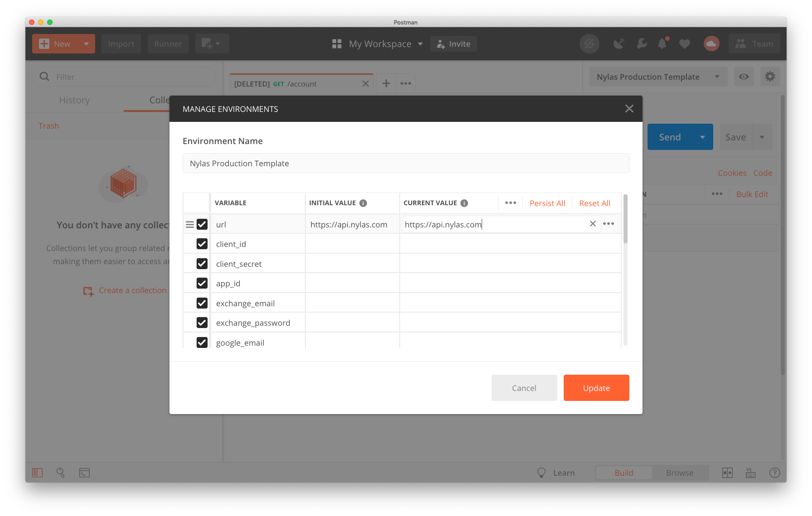This screenshot has height=516, width=812.
Task: Toggle the sidebar from status bar
Action: click(38, 473)
